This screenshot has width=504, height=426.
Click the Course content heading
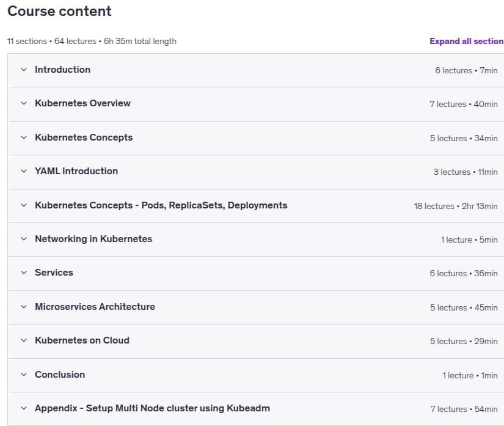(x=59, y=11)
